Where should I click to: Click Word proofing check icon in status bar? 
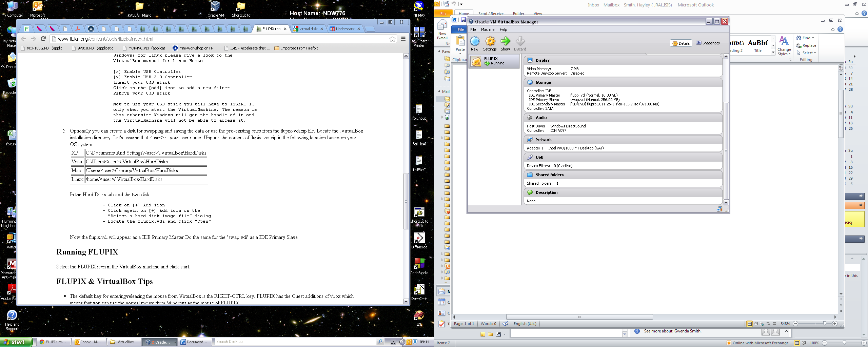coord(505,324)
